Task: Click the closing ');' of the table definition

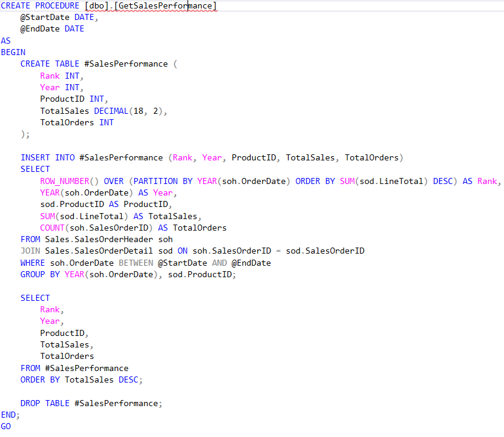Action: (x=25, y=134)
